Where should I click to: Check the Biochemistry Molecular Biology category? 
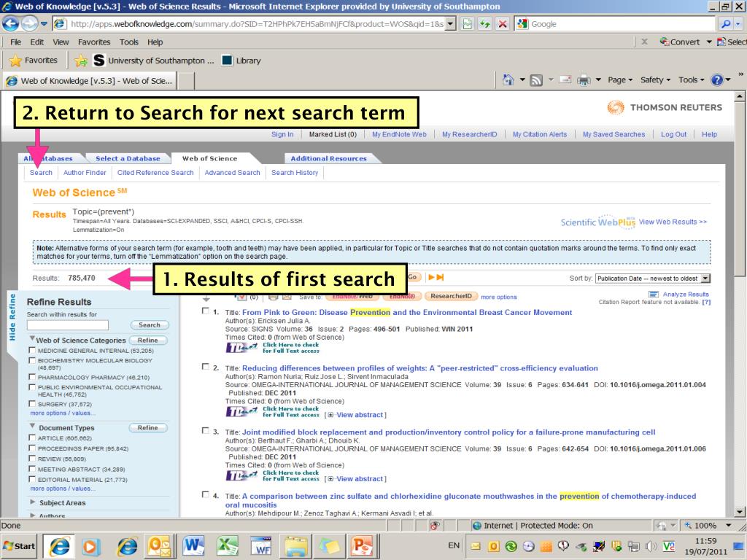[x=32, y=360]
